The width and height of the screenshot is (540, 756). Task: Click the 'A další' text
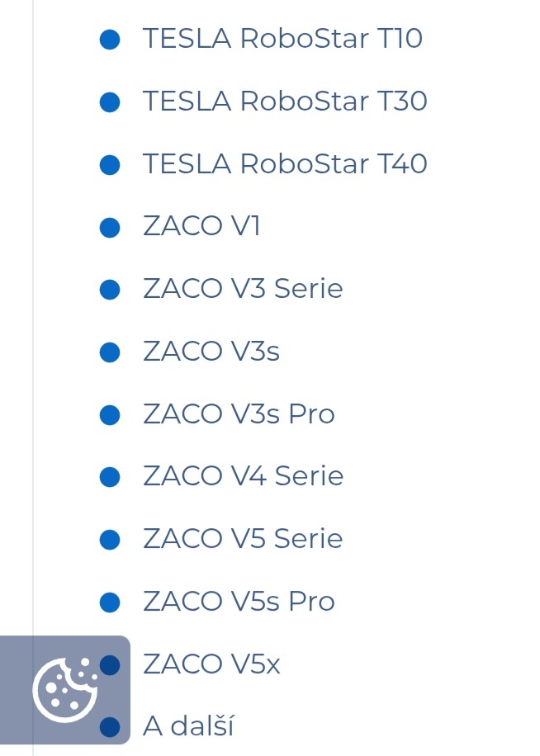(188, 726)
